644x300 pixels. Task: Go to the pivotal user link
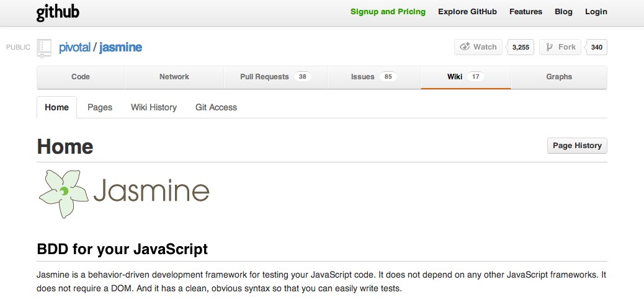coord(74,47)
